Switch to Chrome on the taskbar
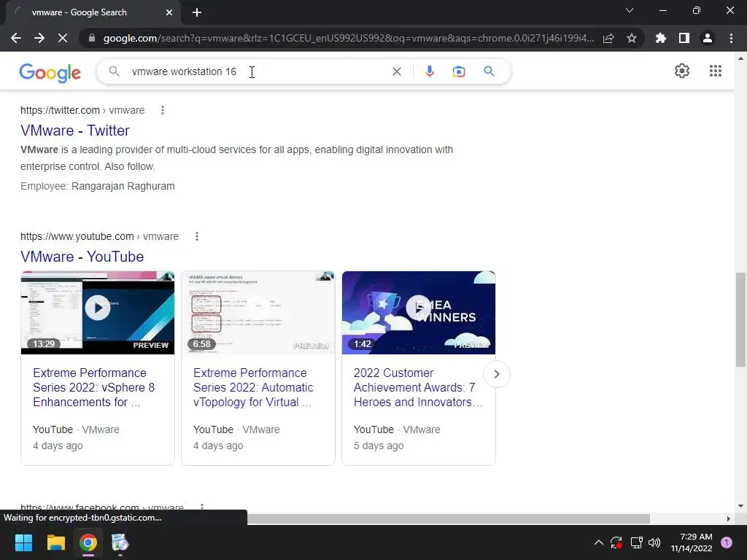This screenshot has width=747, height=560. click(x=88, y=542)
